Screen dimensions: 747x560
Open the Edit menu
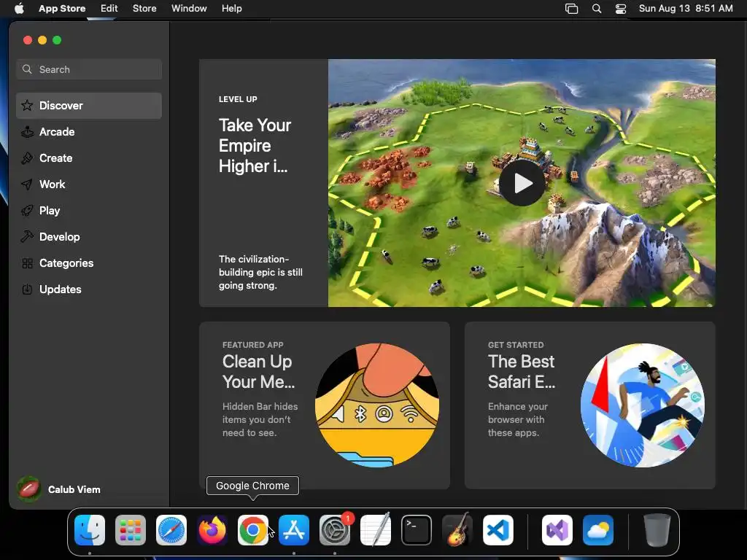109,9
